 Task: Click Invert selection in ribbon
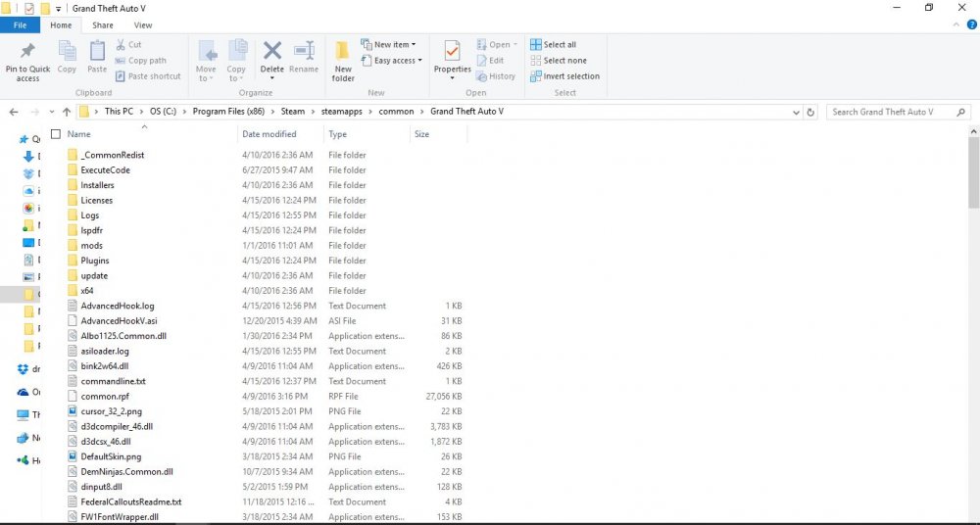click(564, 76)
